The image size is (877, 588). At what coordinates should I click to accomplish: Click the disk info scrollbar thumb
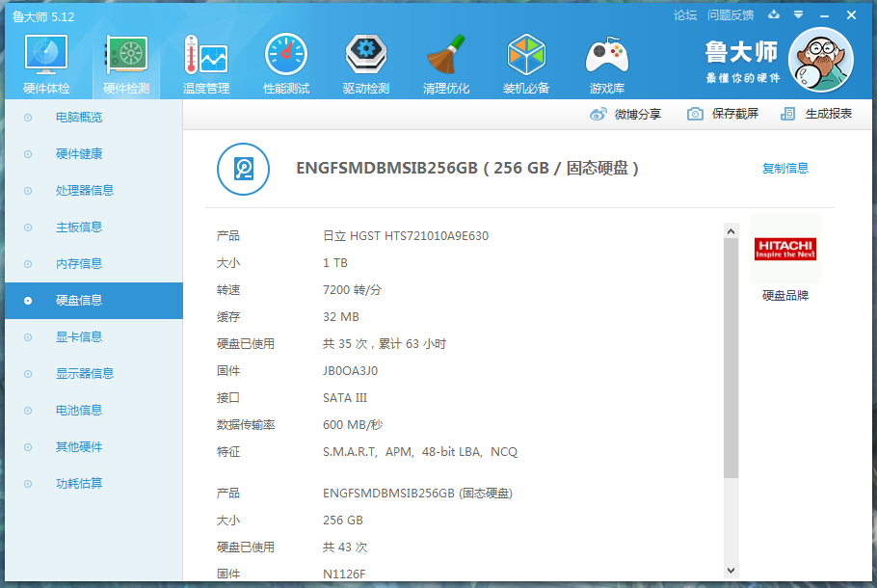[731, 358]
